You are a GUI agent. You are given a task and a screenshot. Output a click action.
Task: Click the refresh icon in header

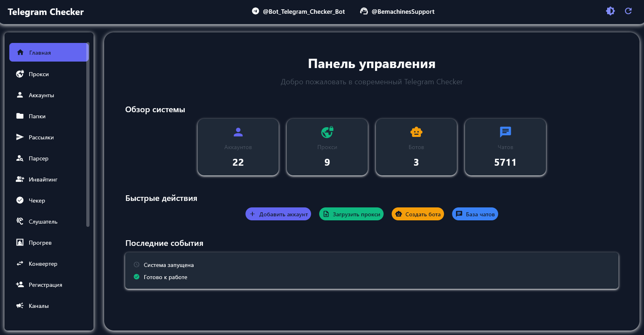pyautogui.click(x=628, y=11)
